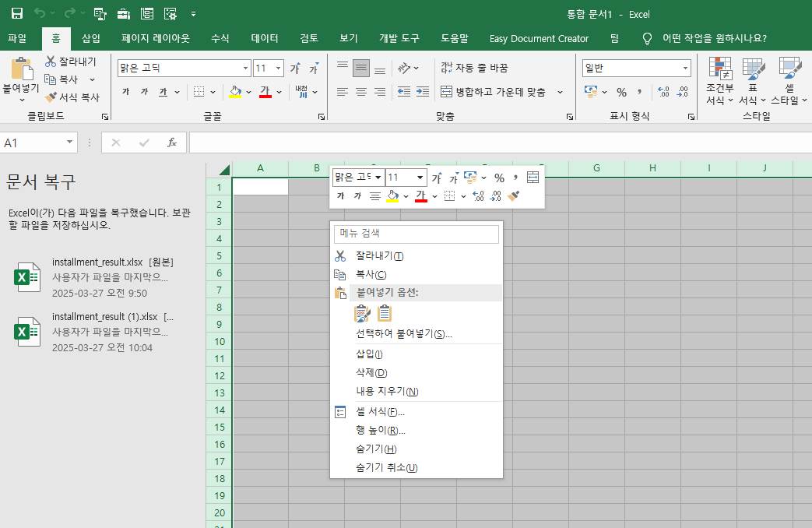Click the formula bar input field
The height and width of the screenshot is (528, 812).
click(x=501, y=143)
